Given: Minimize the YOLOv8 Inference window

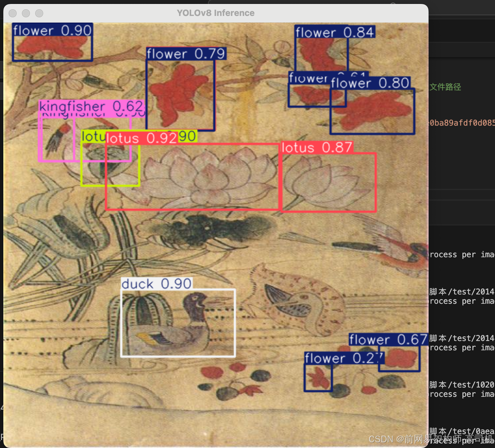Looking at the screenshot, I should [x=26, y=13].
